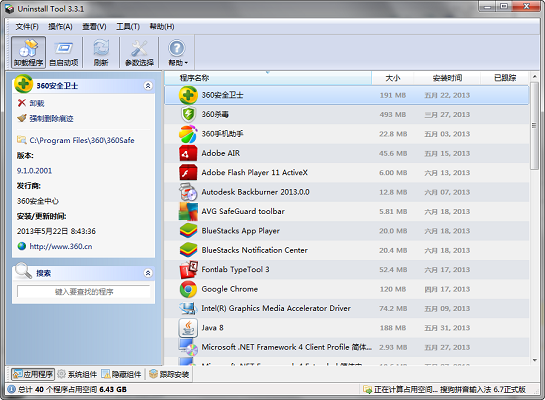Select the Google Chrome icon
This screenshot has width=545, height=400.
[x=188, y=289]
